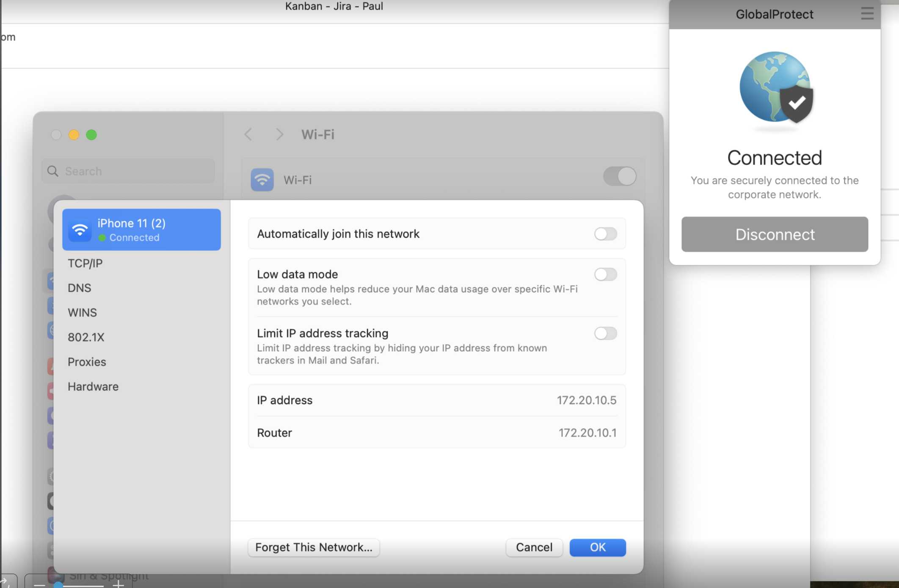
Task: Click the green zoom button of Settings
Action: (91, 135)
